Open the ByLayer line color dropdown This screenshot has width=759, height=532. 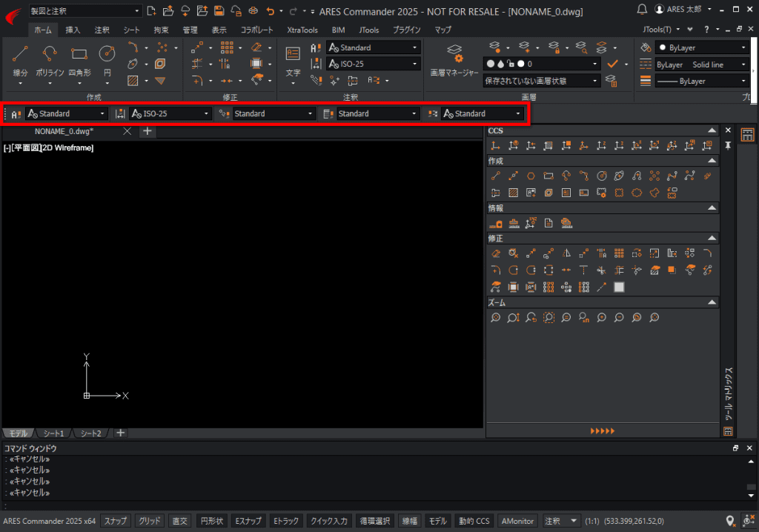click(x=702, y=47)
